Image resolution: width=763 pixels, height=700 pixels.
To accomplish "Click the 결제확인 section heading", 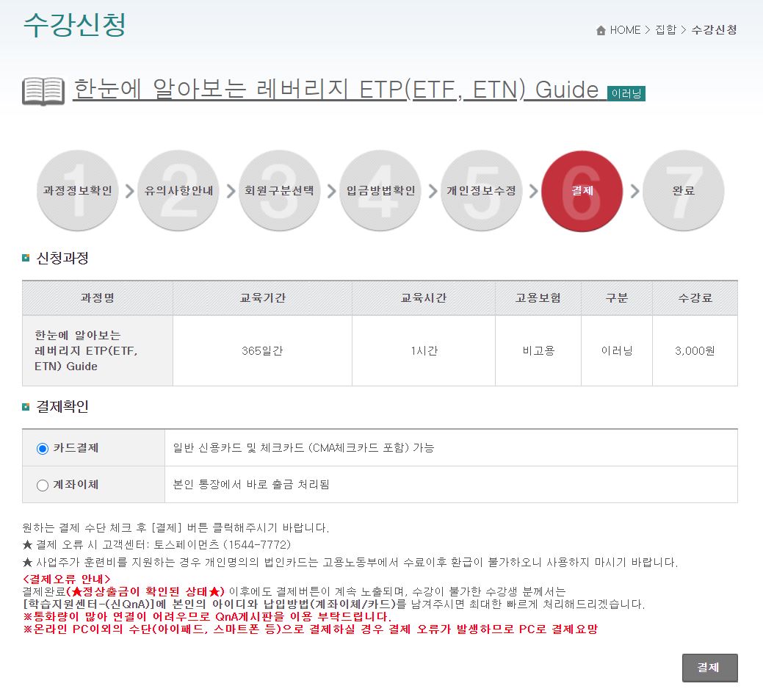I will [62, 406].
